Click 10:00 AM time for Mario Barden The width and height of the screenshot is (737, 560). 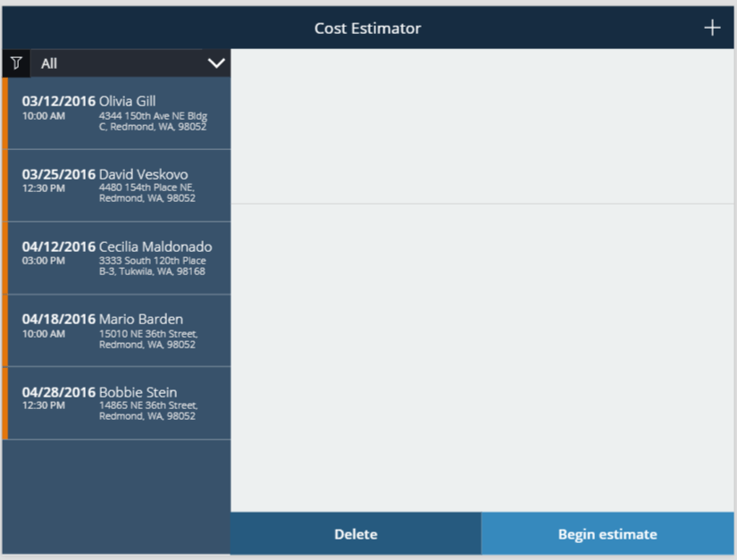click(43, 333)
